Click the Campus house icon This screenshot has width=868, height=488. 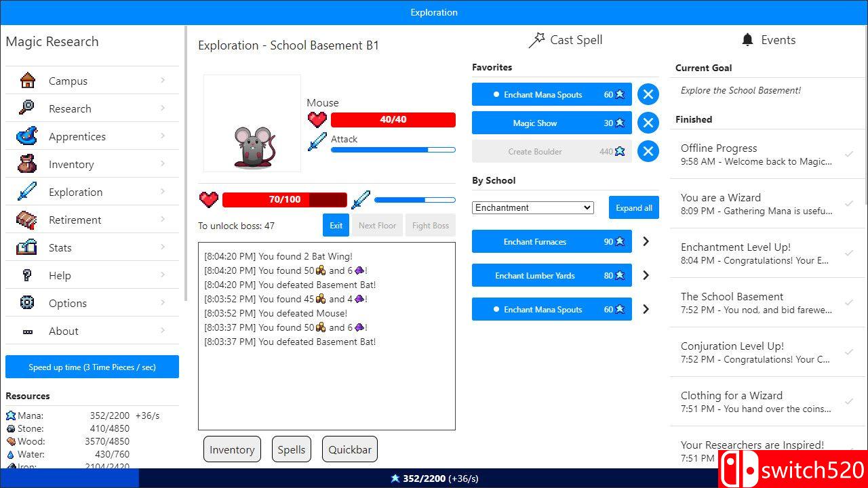click(x=28, y=81)
